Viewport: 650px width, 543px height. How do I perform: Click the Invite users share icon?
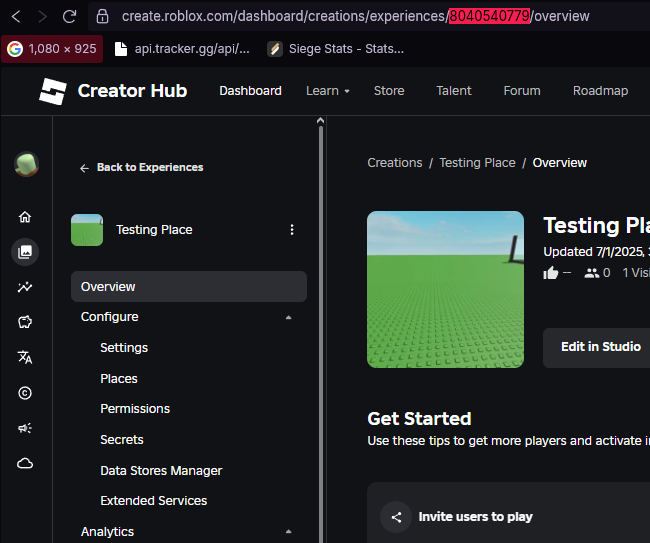[x=396, y=517]
